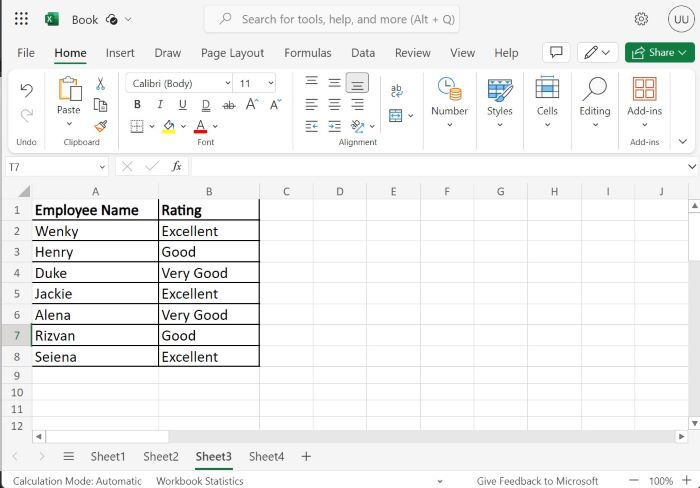Increase indent icon
Screen dimensions: 700x488
click(x=334, y=126)
